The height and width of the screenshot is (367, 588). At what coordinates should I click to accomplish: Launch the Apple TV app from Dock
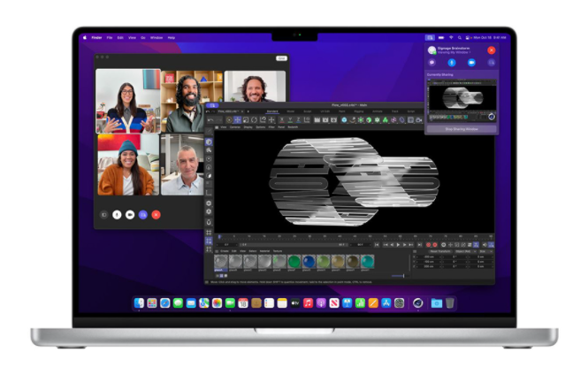pyautogui.click(x=294, y=303)
